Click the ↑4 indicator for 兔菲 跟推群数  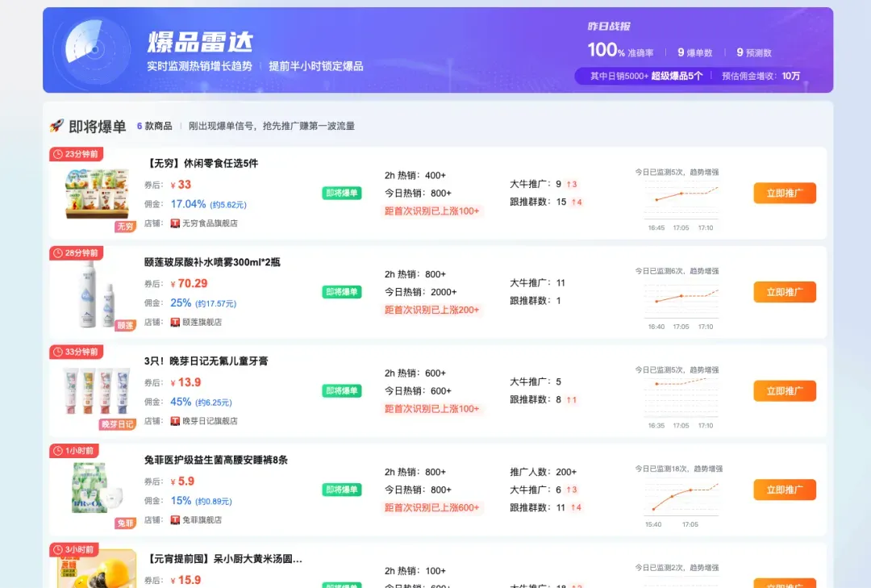[x=576, y=507]
